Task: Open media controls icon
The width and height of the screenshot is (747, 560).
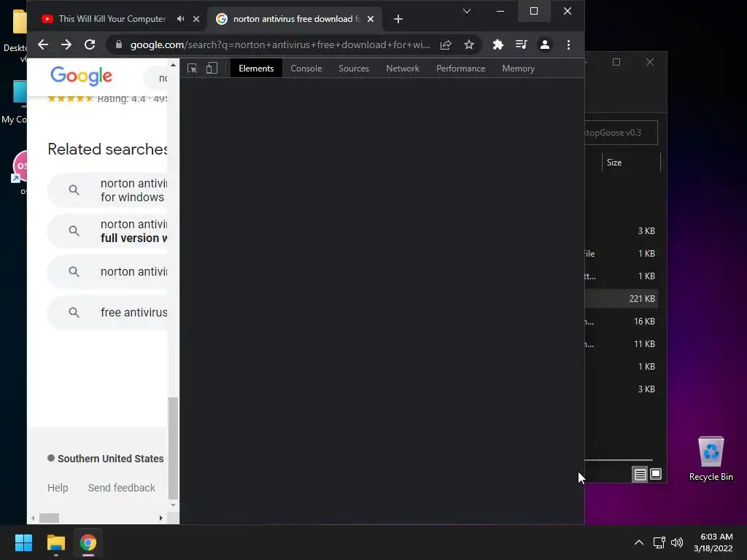Action: [x=521, y=44]
